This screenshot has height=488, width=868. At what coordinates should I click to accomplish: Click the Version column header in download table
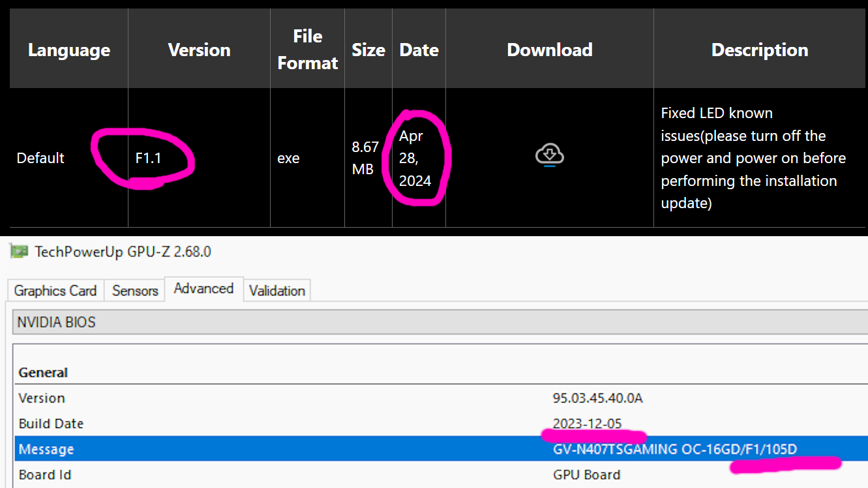(199, 50)
